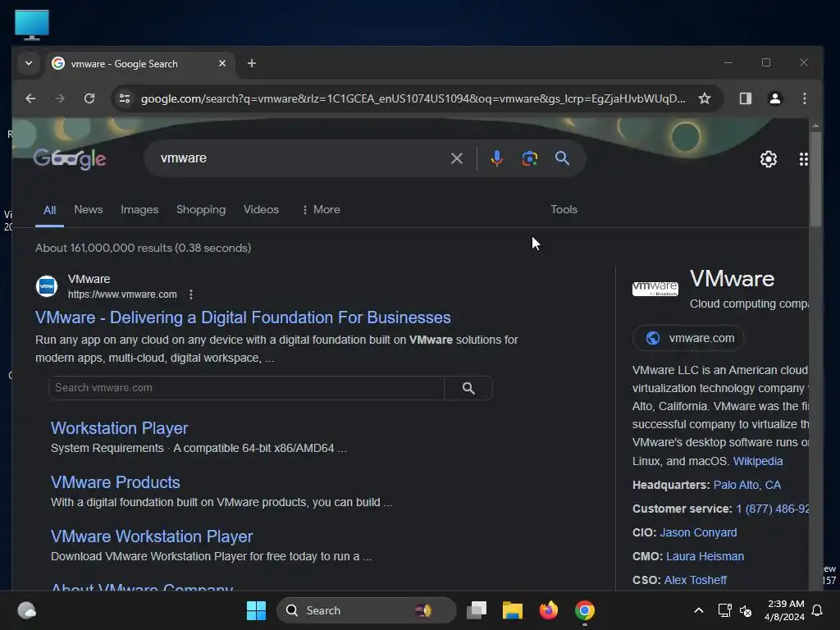Clear the vmware search query
Viewport: 840px width, 630px height.
click(456, 158)
